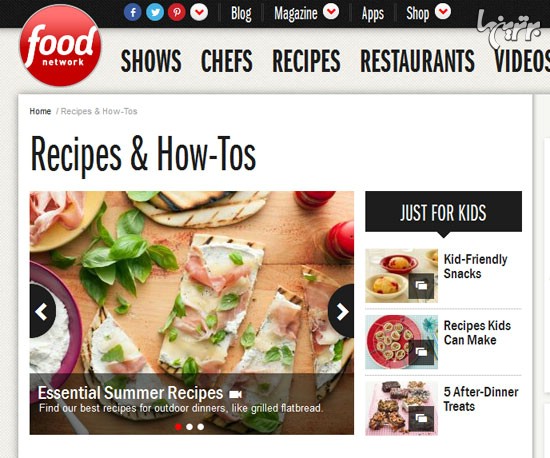The image size is (550, 458).
Task: Open the Twitter bird icon
Action: pos(155,12)
